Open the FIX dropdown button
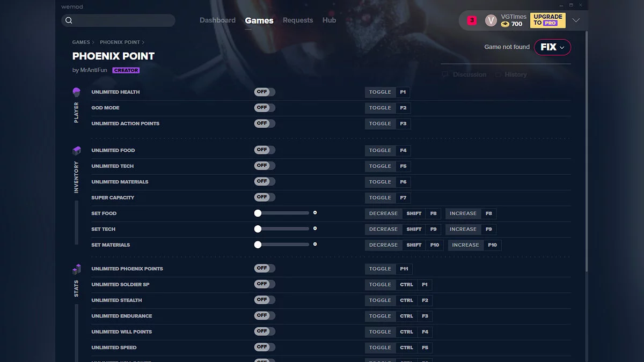The height and width of the screenshot is (362, 644). pyautogui.click(x=552, y=47)
